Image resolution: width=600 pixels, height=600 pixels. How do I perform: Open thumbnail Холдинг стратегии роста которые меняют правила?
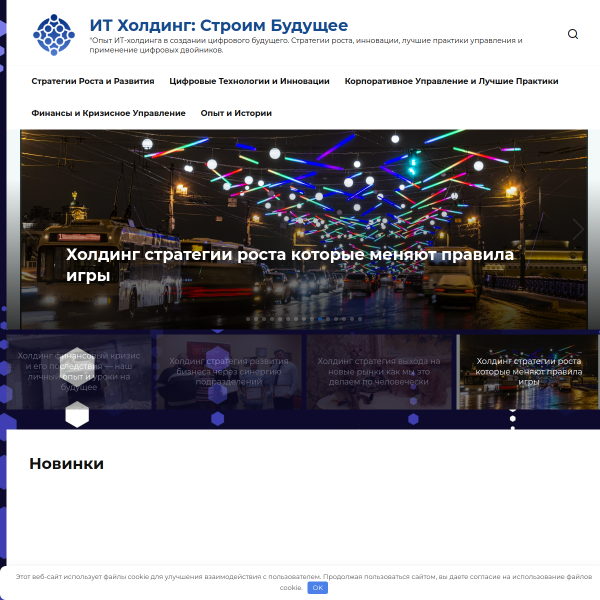pos(528,372)
